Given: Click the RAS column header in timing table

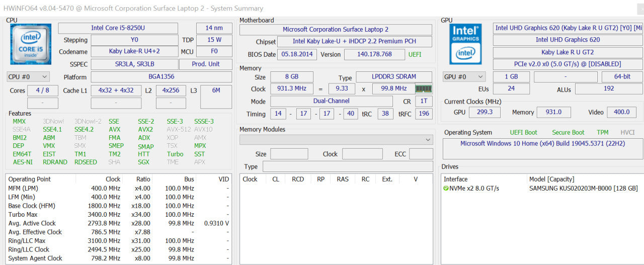Looking at the screenshot, I should [x=343, y=179].
